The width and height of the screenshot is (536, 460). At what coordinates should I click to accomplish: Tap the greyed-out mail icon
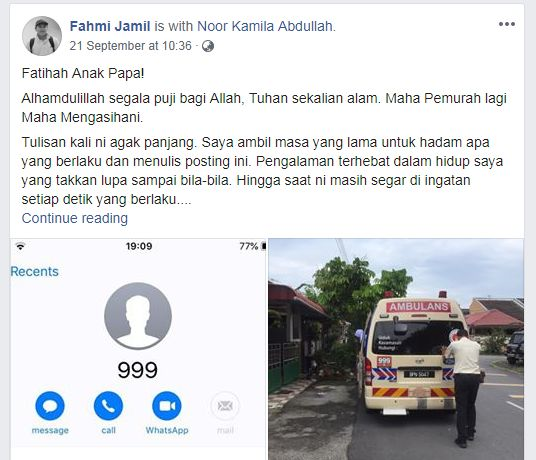(225, 406)
